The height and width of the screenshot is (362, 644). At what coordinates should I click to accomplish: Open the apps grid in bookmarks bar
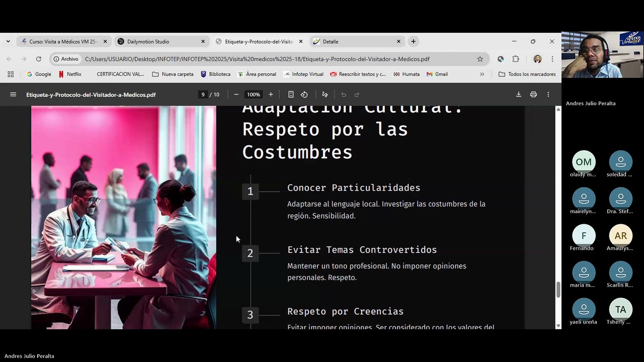(11, 74)
